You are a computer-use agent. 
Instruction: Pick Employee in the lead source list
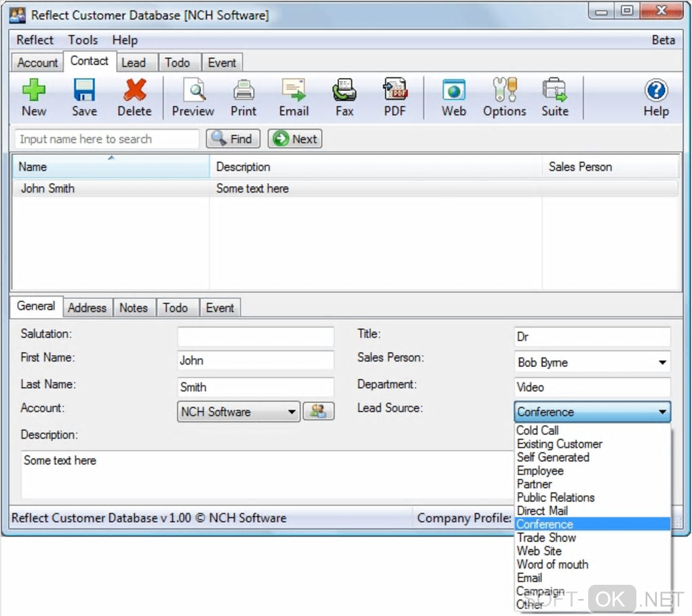point(592,470)
